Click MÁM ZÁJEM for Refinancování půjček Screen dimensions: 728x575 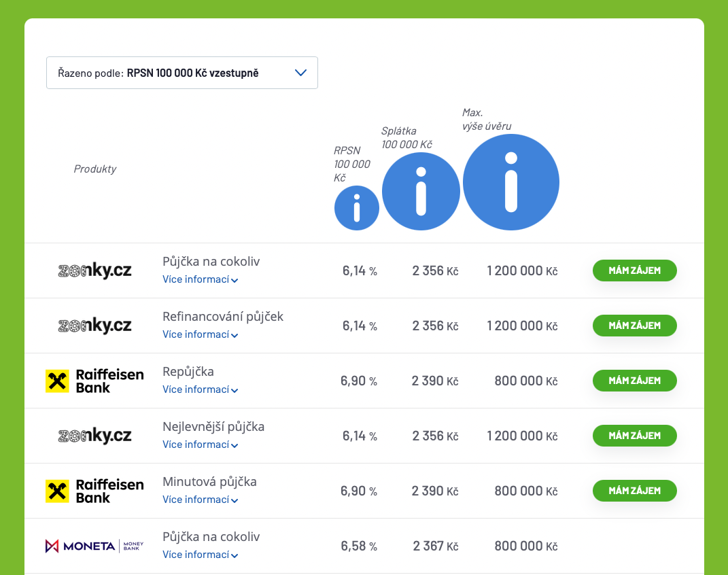tap(635, 326)
